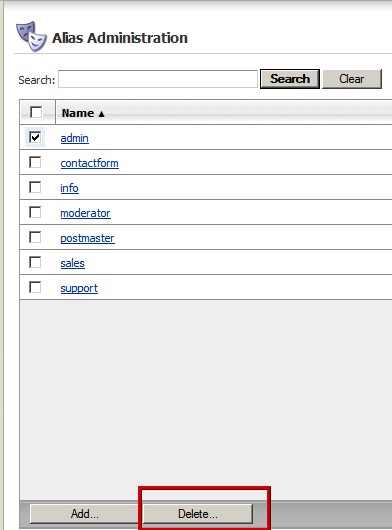Open the admin alias link
Image resolution: width=392 pixels, height=530 pixels.
pos(75,138)
